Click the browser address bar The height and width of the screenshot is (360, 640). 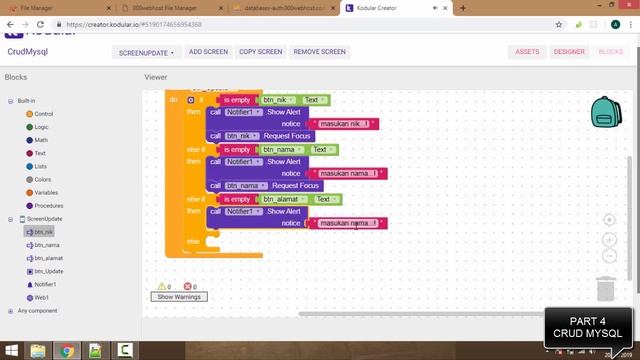[306, 24]
